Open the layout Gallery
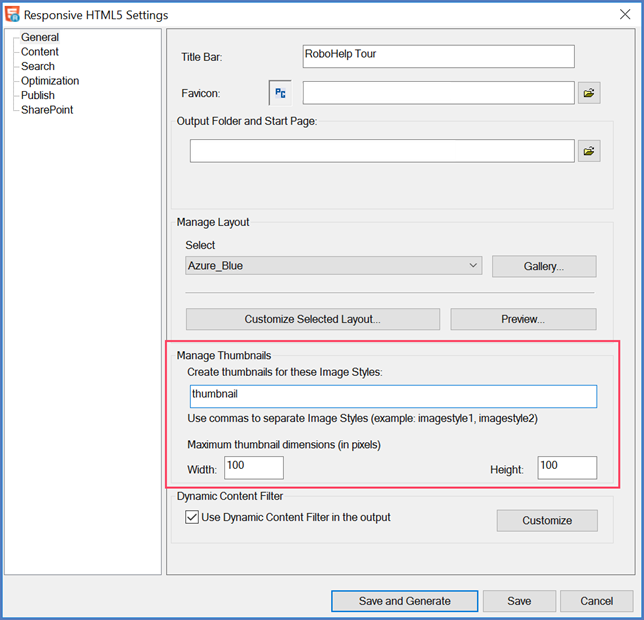644x620 pixels. (x=543, y=267)
